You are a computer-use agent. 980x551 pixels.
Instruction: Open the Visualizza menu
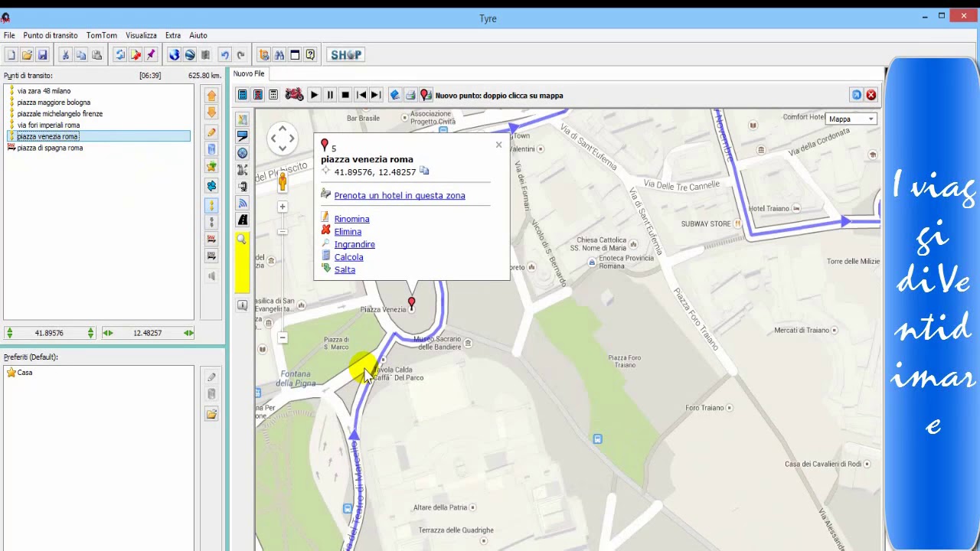click(141, 35)
